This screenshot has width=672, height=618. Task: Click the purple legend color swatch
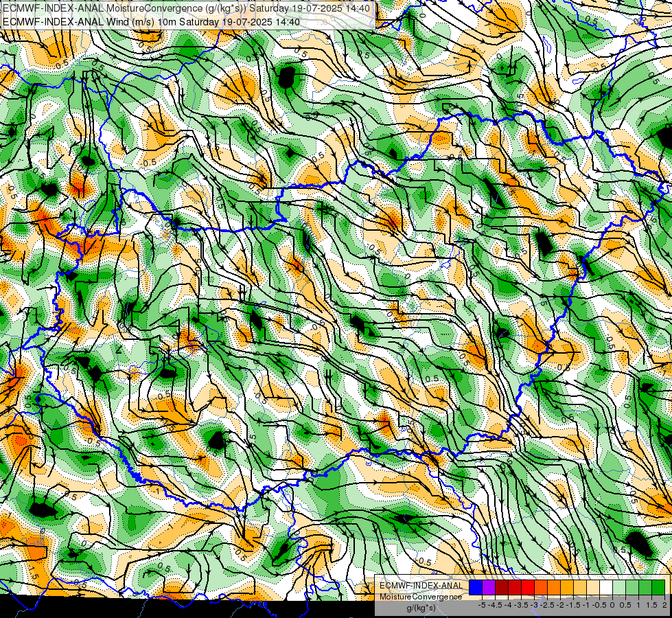[489, 587]
